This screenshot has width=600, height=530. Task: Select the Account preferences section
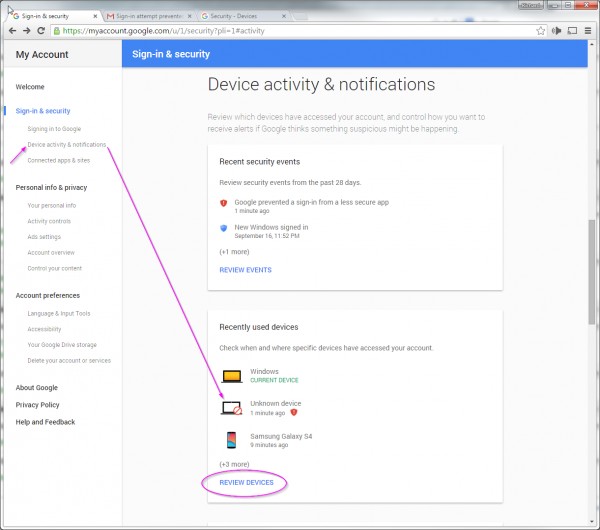click(x=48, y=295)
